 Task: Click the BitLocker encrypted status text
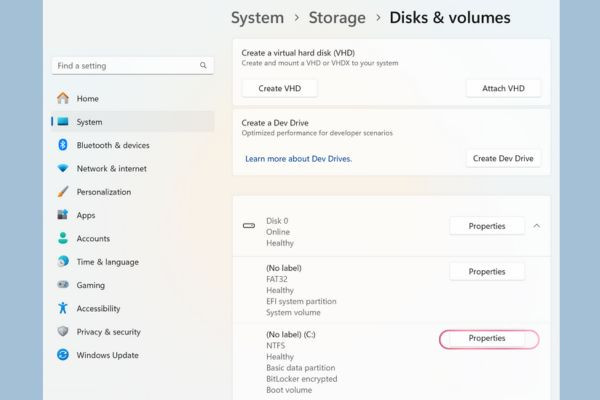302,379
